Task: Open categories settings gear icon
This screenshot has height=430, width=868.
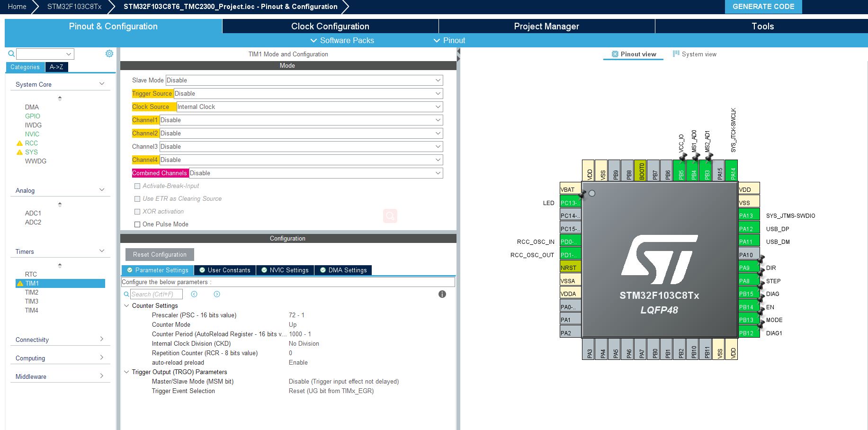Action: [x=109, y=54]
